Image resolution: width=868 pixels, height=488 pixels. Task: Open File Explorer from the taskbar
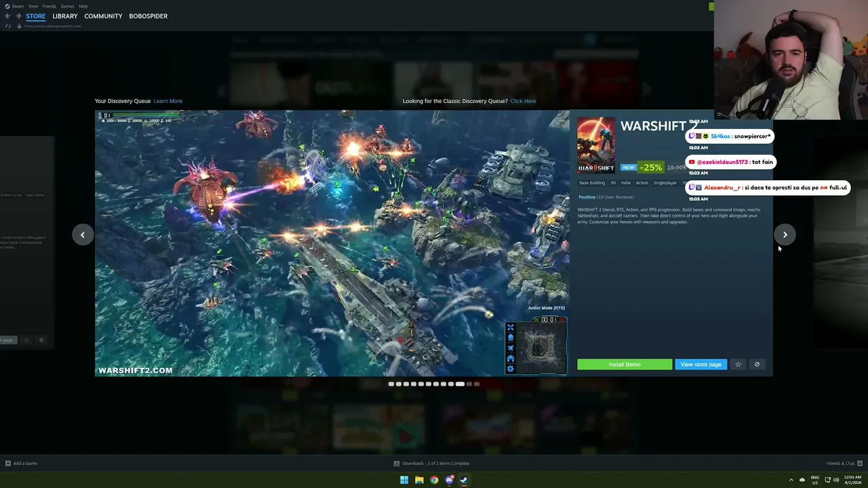click(x=419, y=480)
